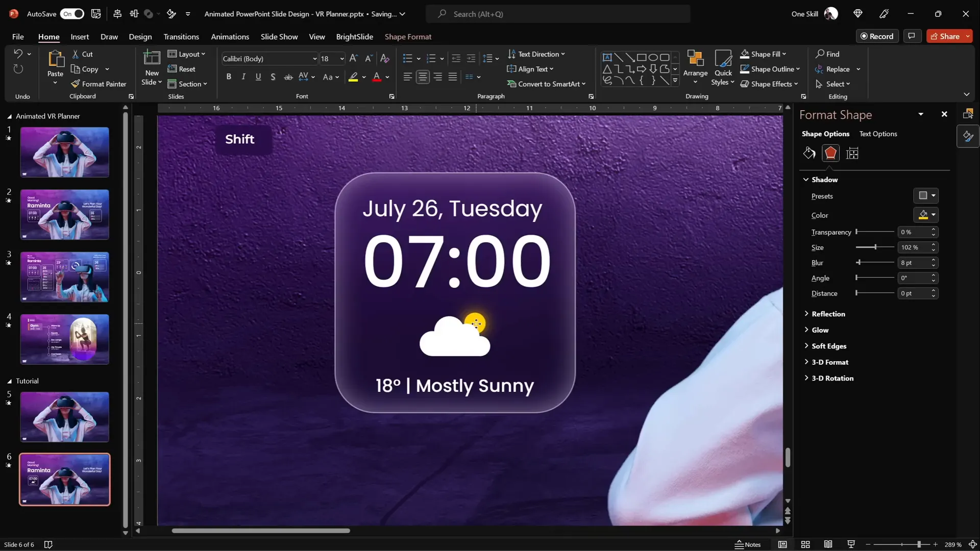Open Fill & Line tab icon

click(809, 153)
